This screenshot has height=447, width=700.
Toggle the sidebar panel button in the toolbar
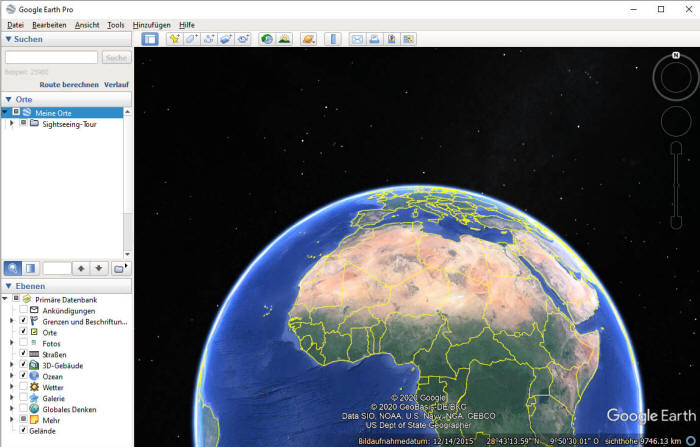[150, 39]
